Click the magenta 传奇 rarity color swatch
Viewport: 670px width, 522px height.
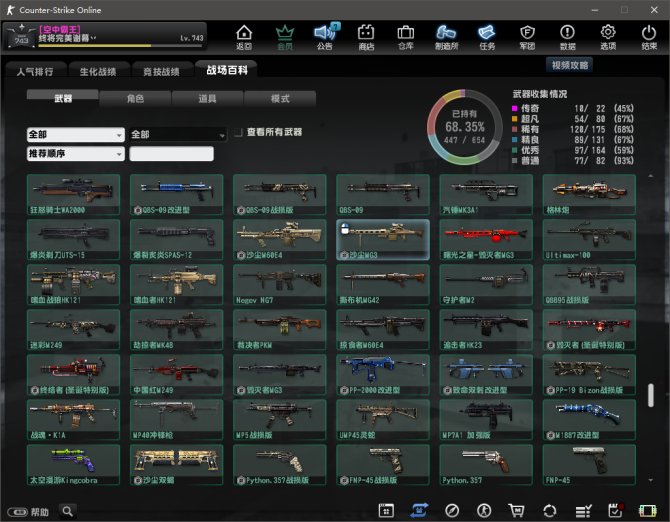(x=515, y=109)
